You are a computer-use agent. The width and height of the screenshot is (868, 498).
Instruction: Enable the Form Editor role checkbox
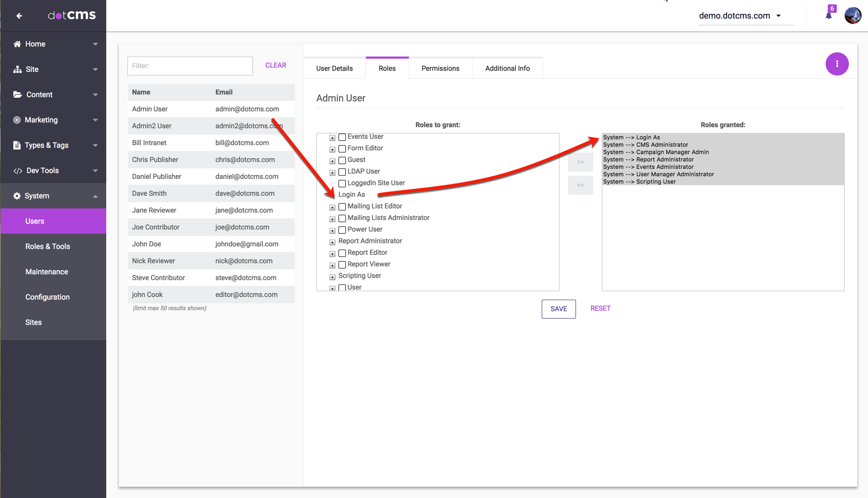(x=342, y=148)
